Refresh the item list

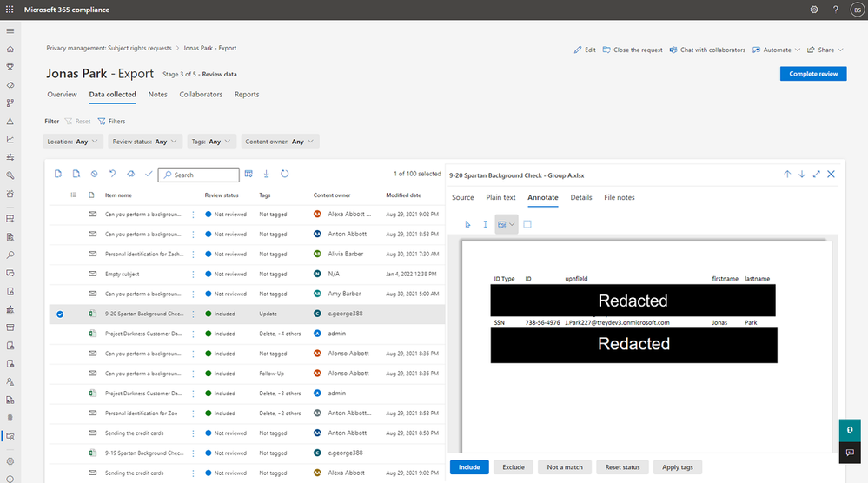point(284,174)
